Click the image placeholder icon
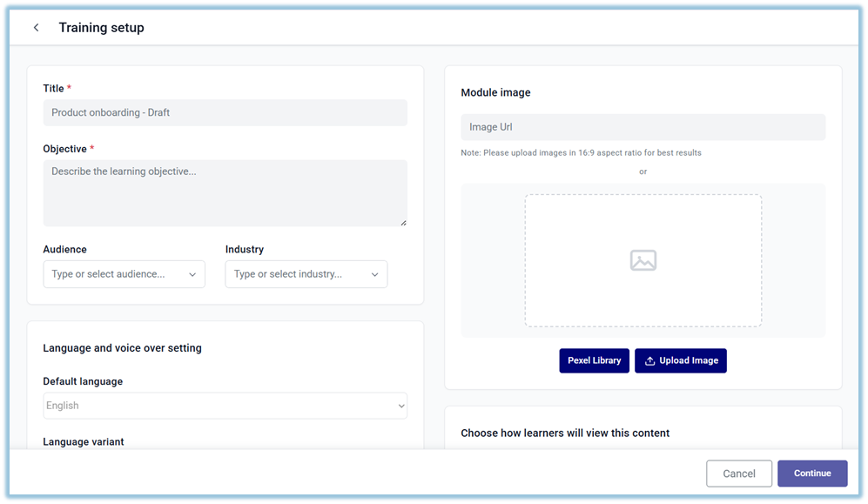This screenshot has width=868, height=504. 643,260
